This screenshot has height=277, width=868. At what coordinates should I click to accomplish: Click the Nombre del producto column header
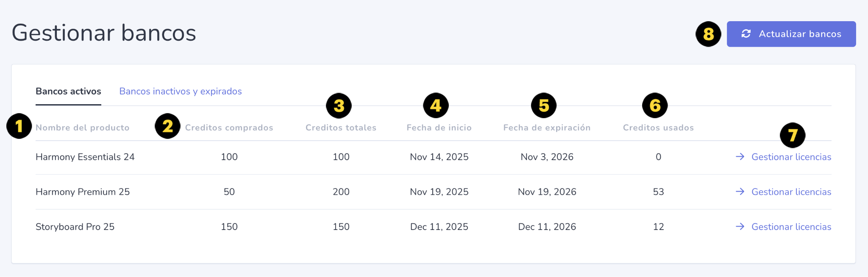point(83,127)
